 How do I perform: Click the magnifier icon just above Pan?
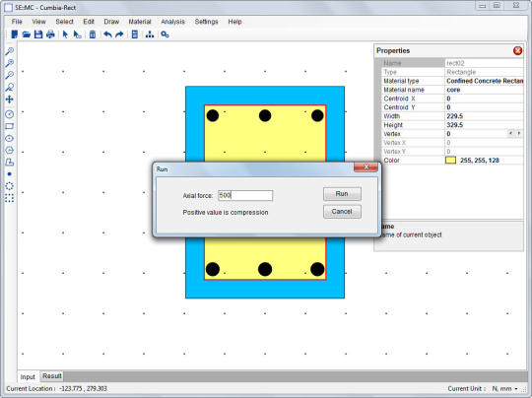pyautogui.click(x=10, y=88)
